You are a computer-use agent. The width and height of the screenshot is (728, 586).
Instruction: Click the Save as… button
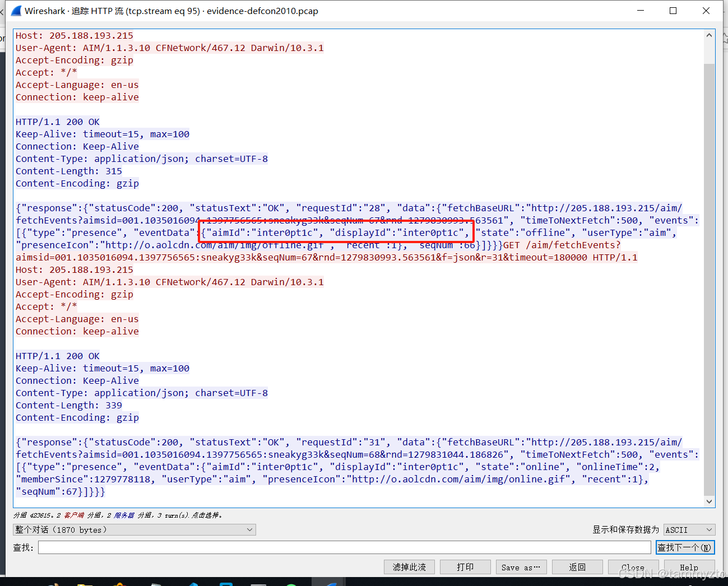coord(521,567)
